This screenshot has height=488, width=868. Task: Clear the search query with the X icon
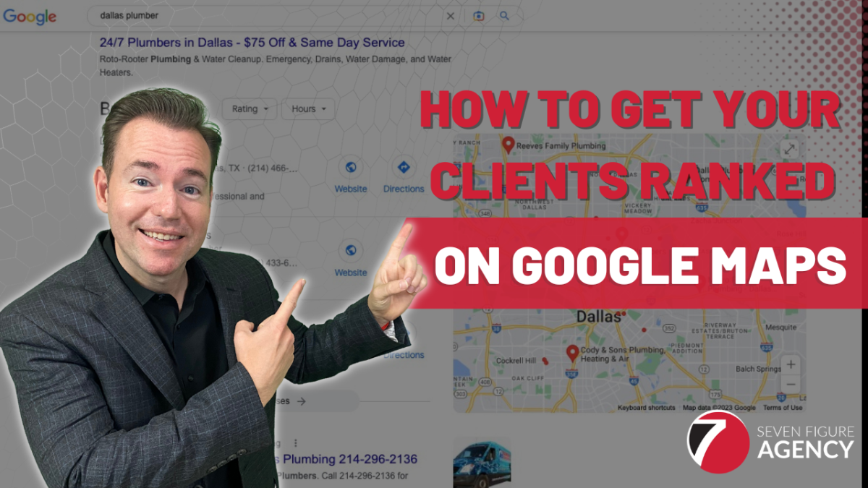click(x=450, y=15)
